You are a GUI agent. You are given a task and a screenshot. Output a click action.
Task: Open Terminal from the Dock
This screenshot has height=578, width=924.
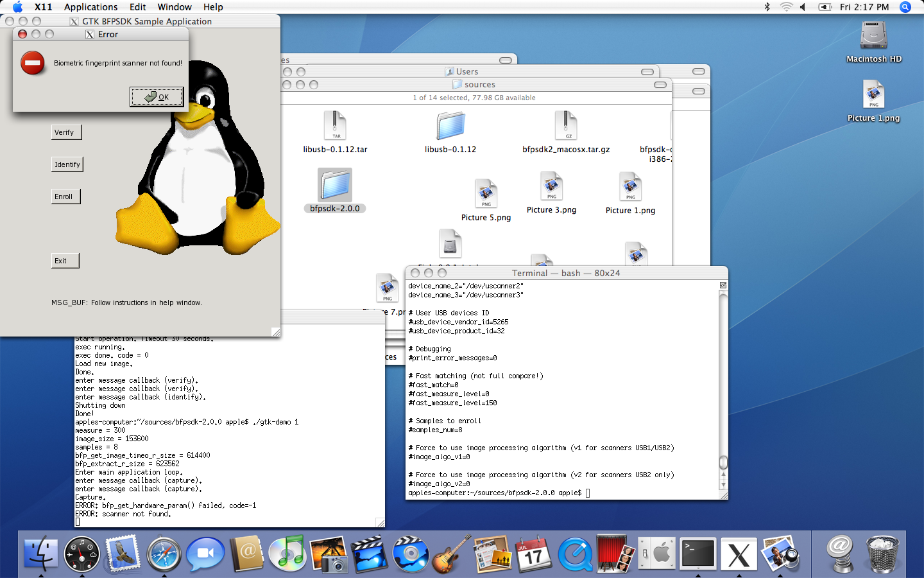tap(697, 554)
